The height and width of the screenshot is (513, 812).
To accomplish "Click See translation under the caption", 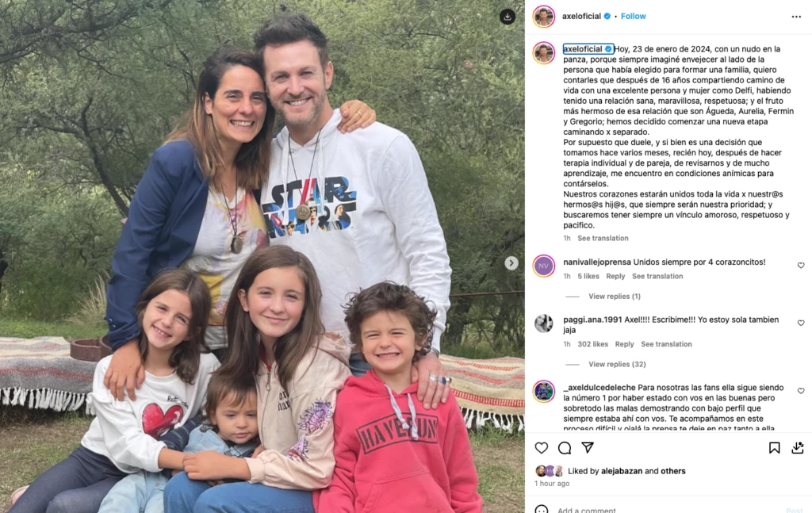I will [x=603, y=238].
